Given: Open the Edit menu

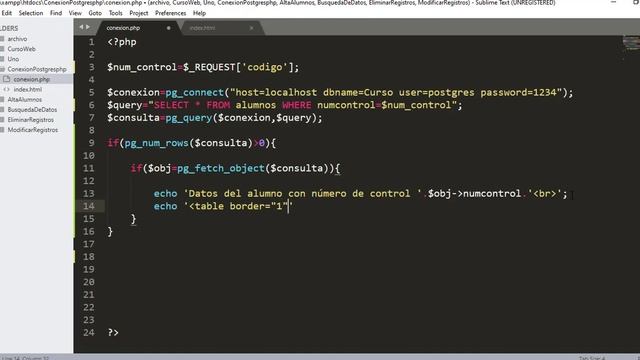Looking at the screenshot, I should [7, 13].
